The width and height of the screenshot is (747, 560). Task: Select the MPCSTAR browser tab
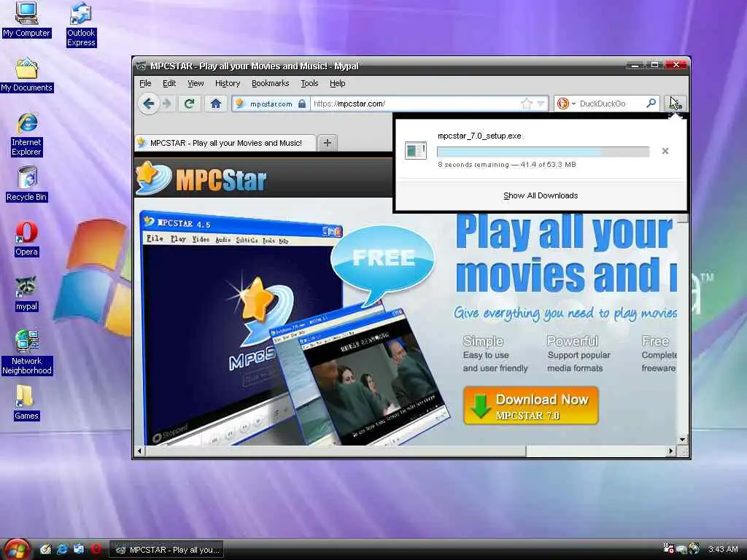coord(225,143)
